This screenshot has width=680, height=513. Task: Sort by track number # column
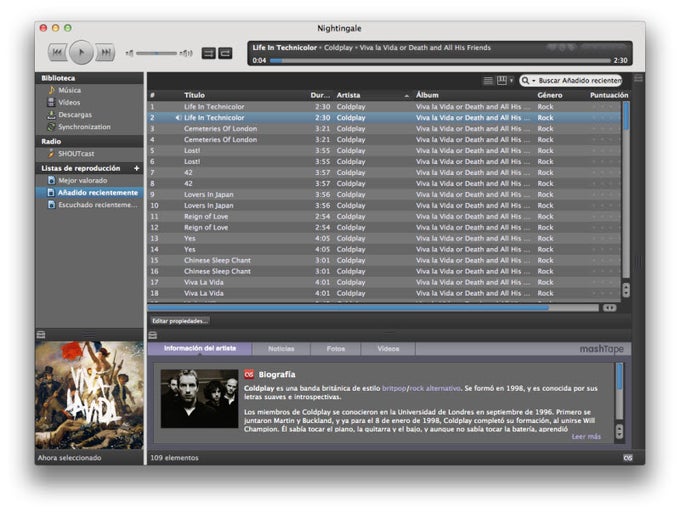tap(152, 95)
